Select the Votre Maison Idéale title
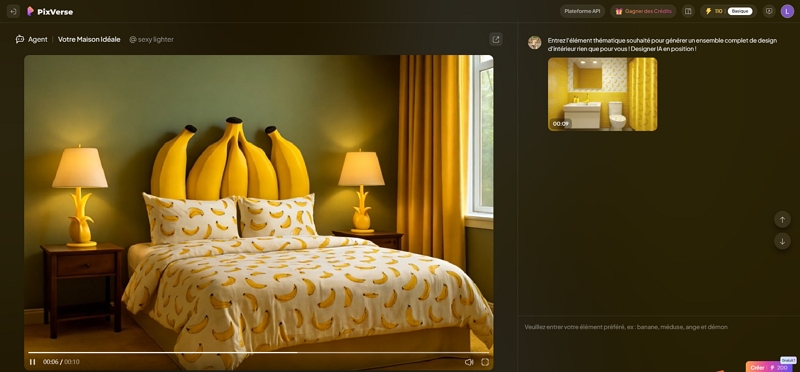The image size is (800, 372). [89, 39]
